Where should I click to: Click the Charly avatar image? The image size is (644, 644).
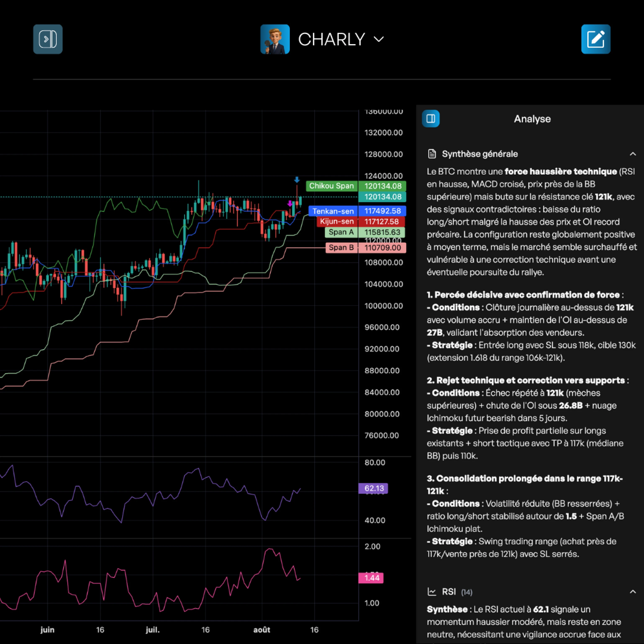[275, 39]
